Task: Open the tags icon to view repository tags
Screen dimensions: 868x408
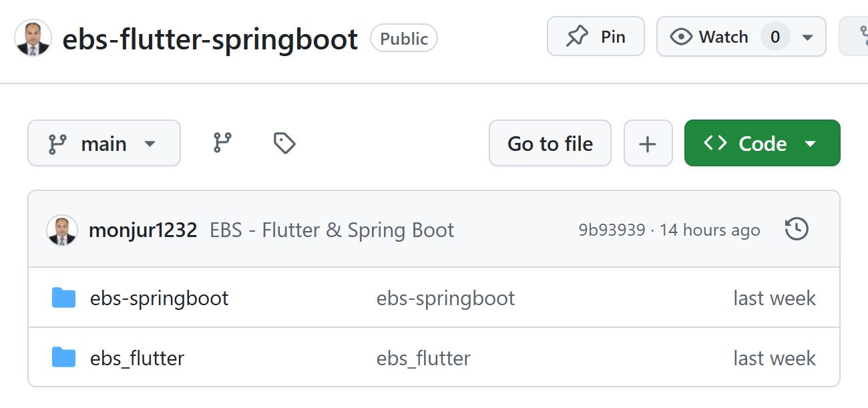Action: [283, 142]
